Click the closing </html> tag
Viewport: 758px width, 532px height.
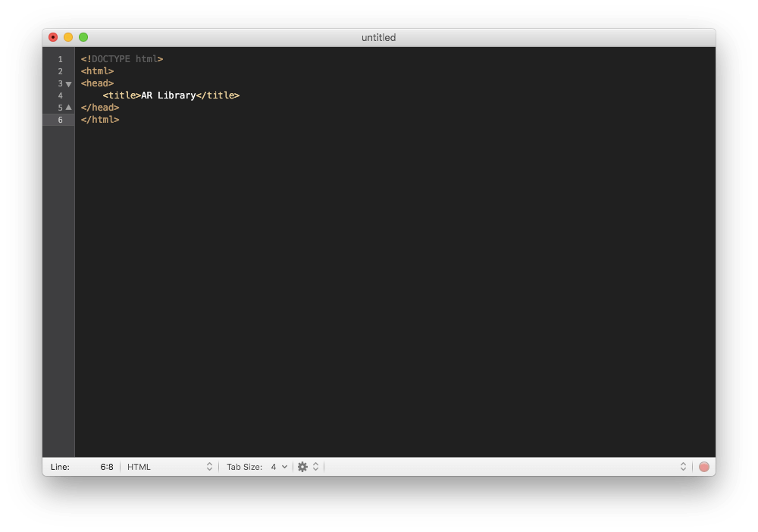pos(100,120)
